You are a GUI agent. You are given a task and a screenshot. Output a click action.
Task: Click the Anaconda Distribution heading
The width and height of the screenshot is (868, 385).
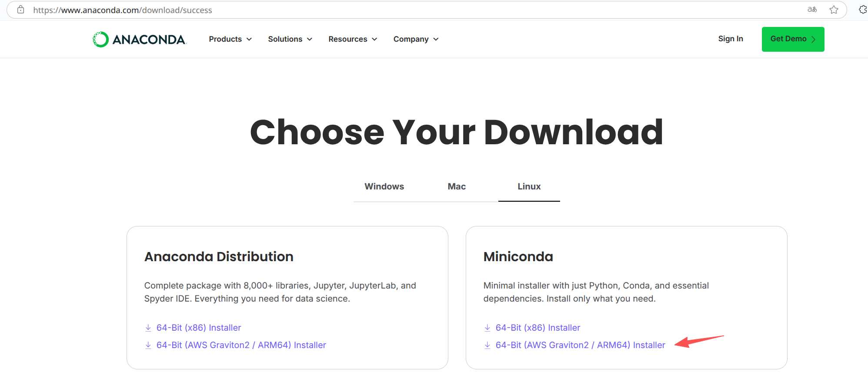(219, 257)
